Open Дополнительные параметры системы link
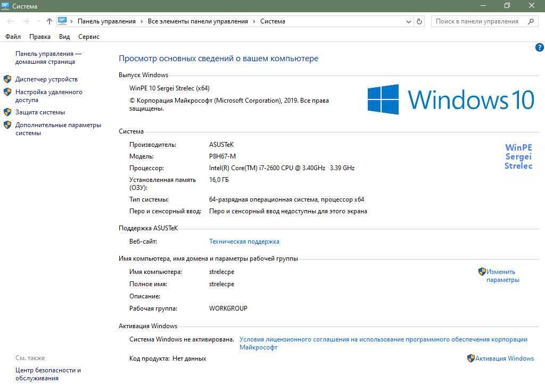The image size is (545, 392). coord(59,129)
